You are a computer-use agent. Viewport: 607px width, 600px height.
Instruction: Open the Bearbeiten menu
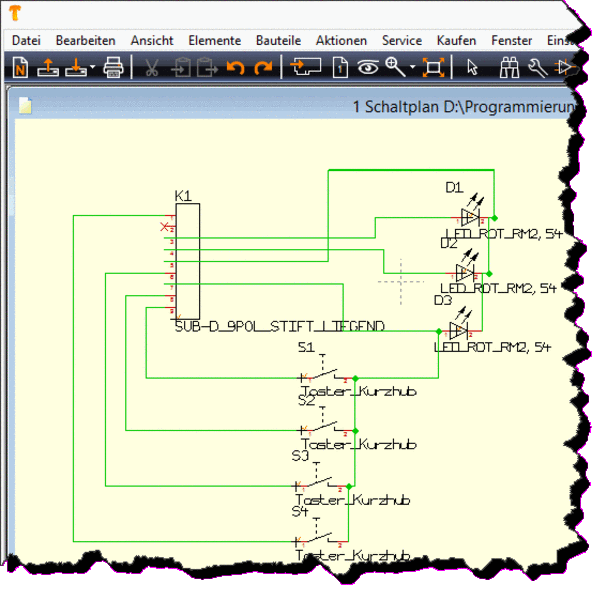coord(86,41)
